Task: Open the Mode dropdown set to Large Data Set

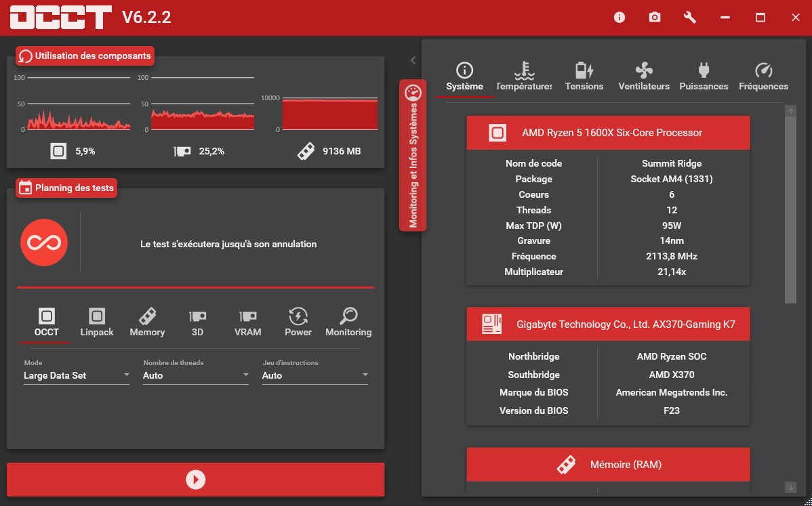Action: 76,375
